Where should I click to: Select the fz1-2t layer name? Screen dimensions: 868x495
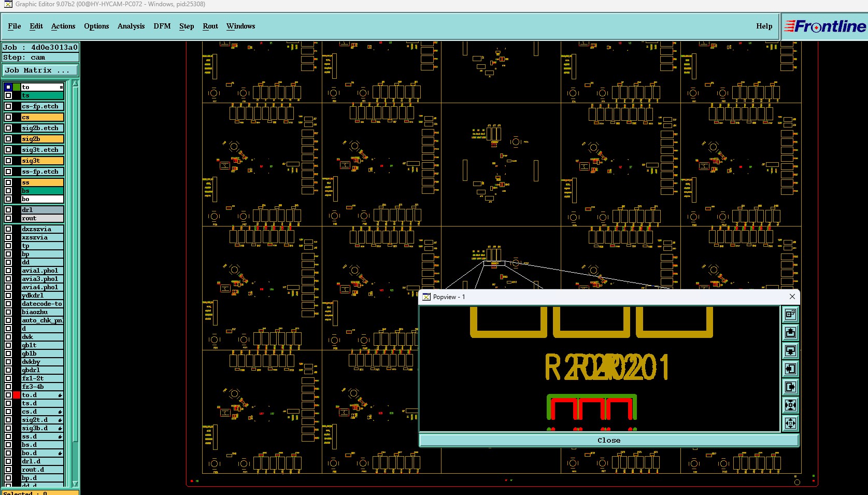pyautogui.click(x=42, y=378)
